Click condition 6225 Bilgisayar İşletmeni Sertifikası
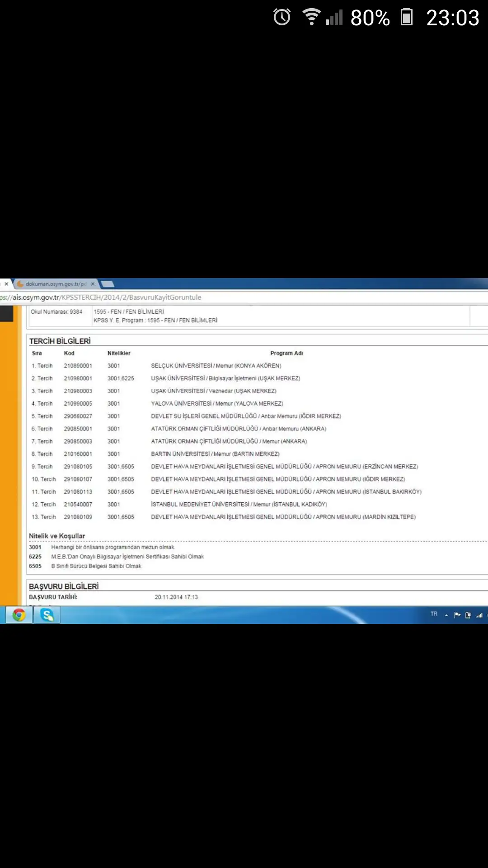Viewport: 488px width, 868px height. (127, 557)
